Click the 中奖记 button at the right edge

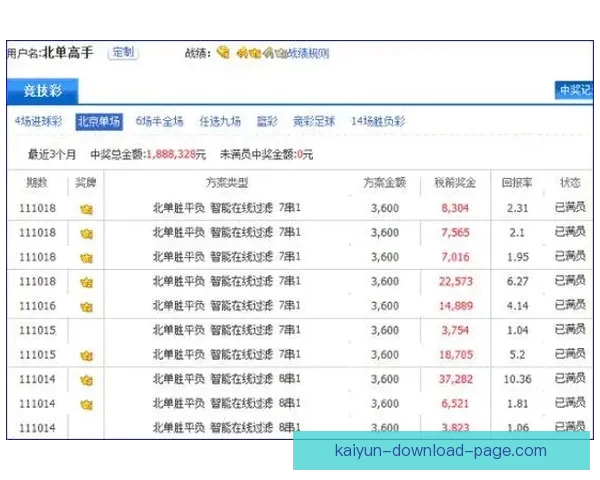574,90
